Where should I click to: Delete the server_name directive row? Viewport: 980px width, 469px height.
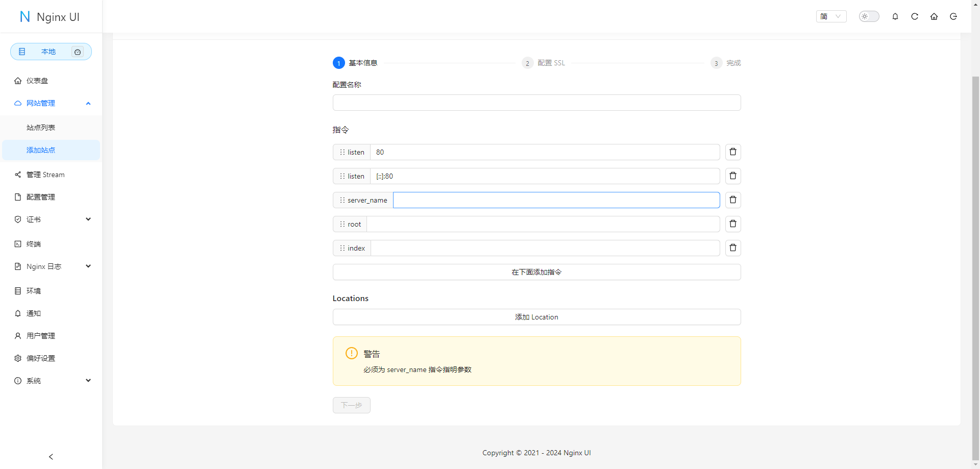(733, 200)
